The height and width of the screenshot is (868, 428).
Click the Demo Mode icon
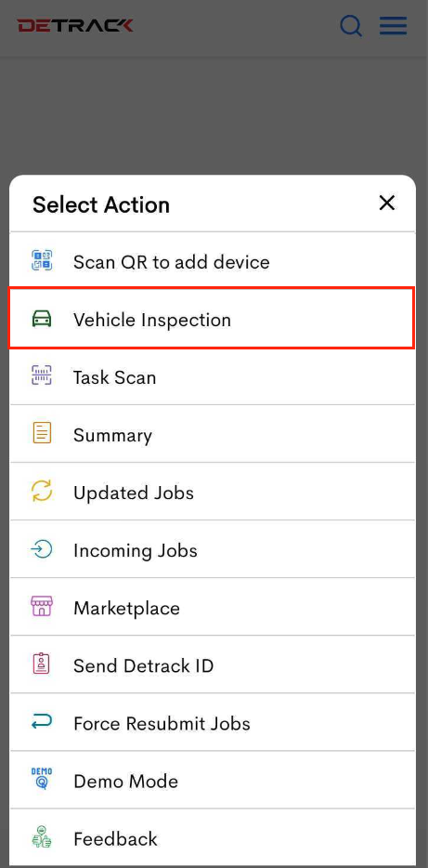(42, 780)
